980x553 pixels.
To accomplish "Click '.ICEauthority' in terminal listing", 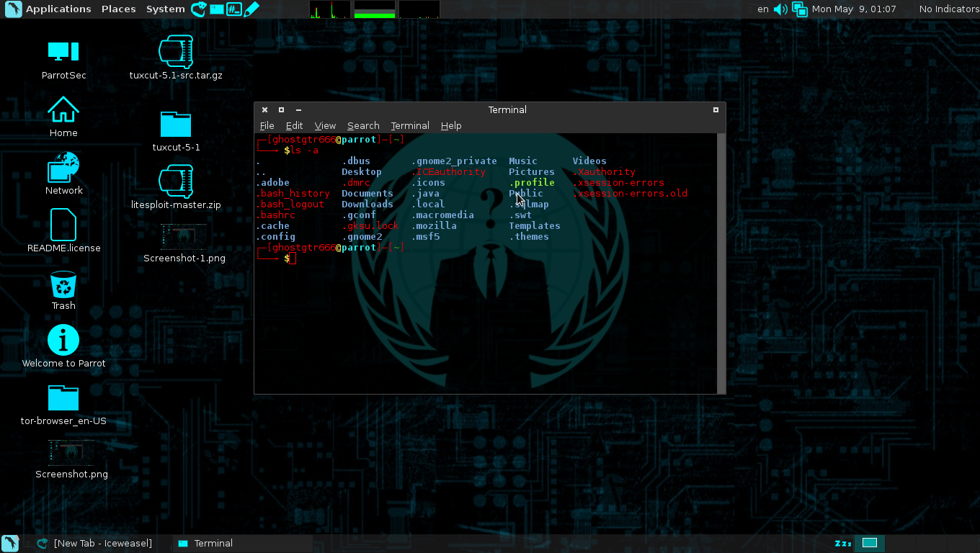I will click(x=448, y=172).
